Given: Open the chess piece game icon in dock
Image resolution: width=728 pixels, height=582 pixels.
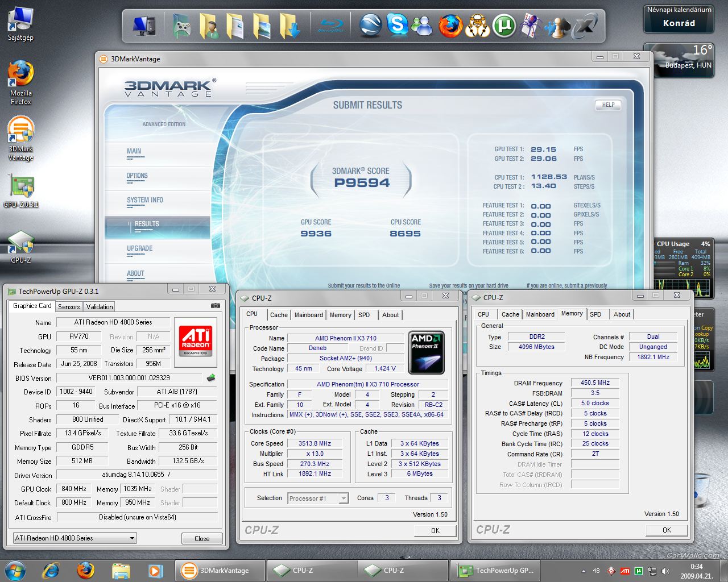Looking at the screenshot, I should [557, 26].
